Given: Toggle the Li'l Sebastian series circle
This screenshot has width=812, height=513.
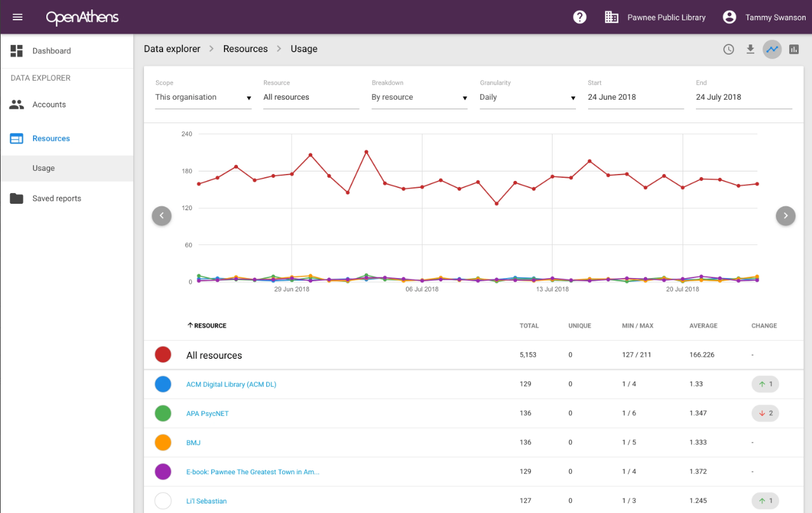Looking at the screenshot, I should click(x=163, y=501).
